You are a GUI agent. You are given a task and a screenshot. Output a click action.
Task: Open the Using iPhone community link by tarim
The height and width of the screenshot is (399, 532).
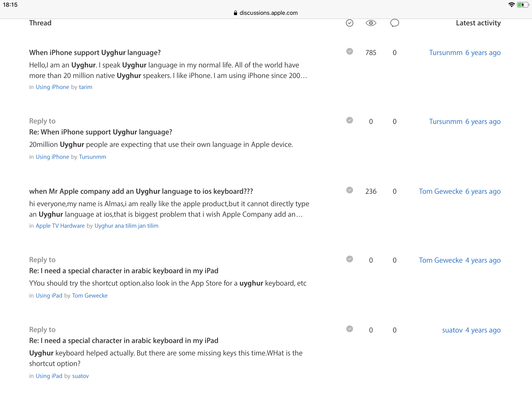[x=52, y=87]
